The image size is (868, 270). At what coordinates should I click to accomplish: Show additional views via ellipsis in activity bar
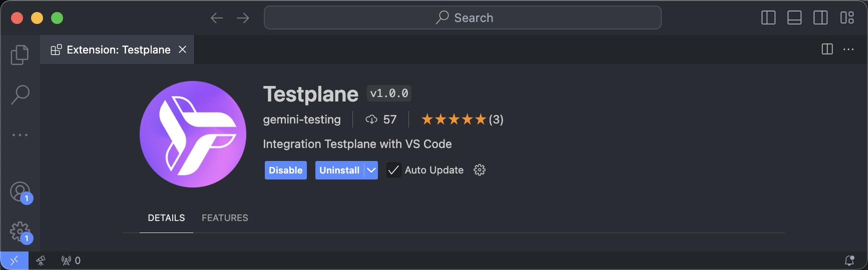pos(20,135)
